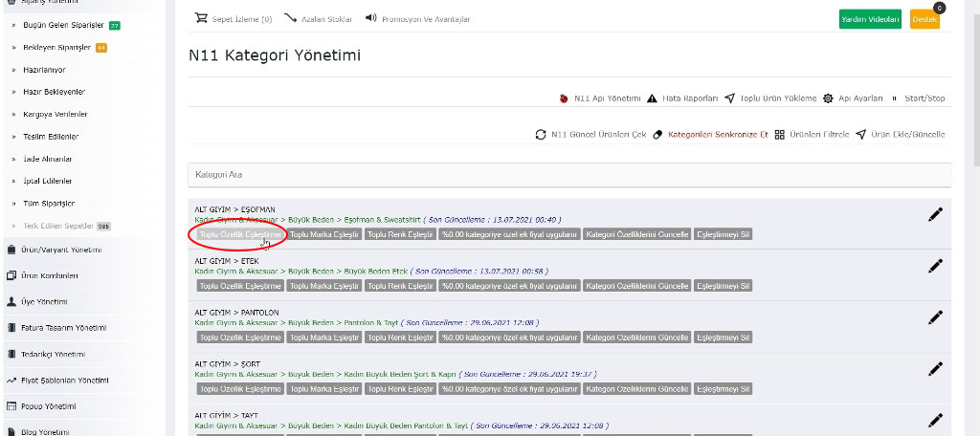Screen dimensions: 980x436
Task: Click the Tedarikçi Yönetimi sidebar icon
Action: pos(11,354)
